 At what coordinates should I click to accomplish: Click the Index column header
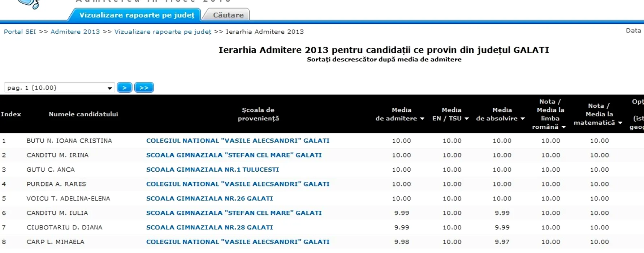(11, 114)
